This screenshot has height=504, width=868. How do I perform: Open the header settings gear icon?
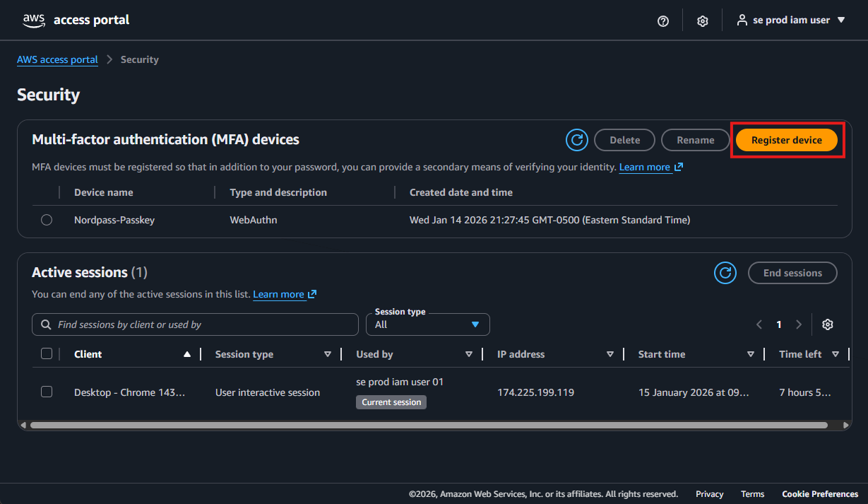pyautogui.click(x=703, y=21)
